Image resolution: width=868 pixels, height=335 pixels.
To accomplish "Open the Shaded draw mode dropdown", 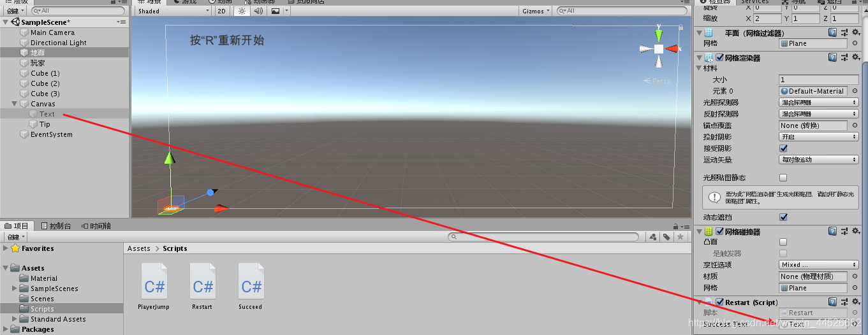I will (173, 11).
